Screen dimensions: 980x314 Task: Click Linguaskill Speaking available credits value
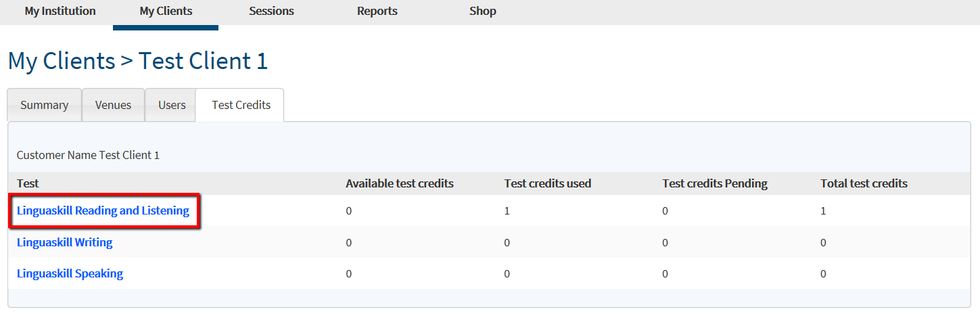click(x=349, y=274)
